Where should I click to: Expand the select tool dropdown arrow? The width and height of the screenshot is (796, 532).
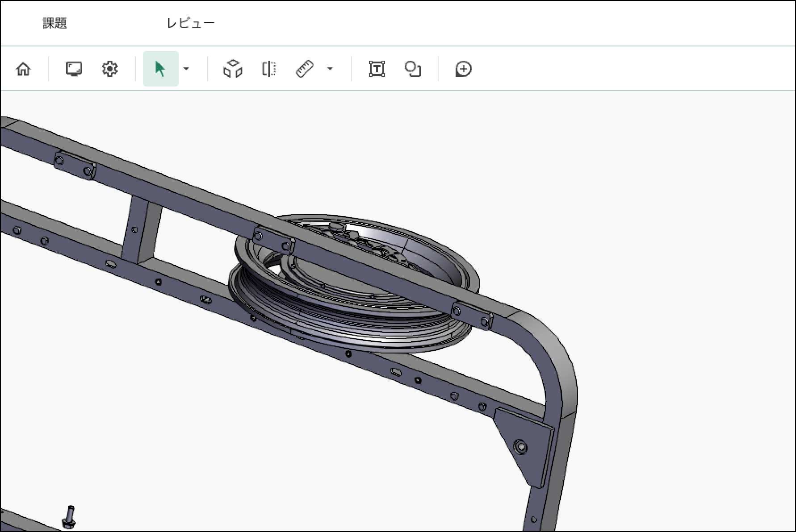(x=187, y=69)
